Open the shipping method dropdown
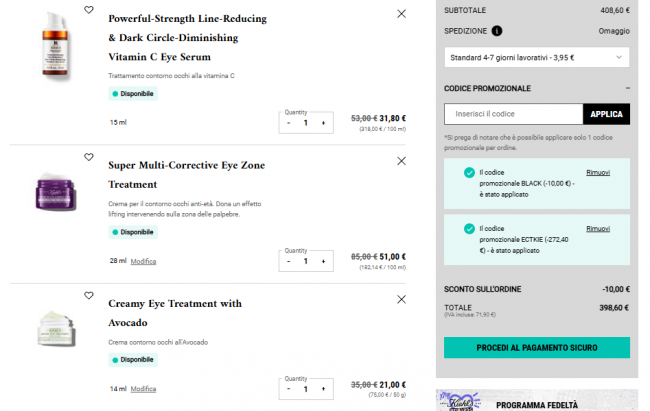Viewport: 650px width, 411px height. (x=536, y=58)
